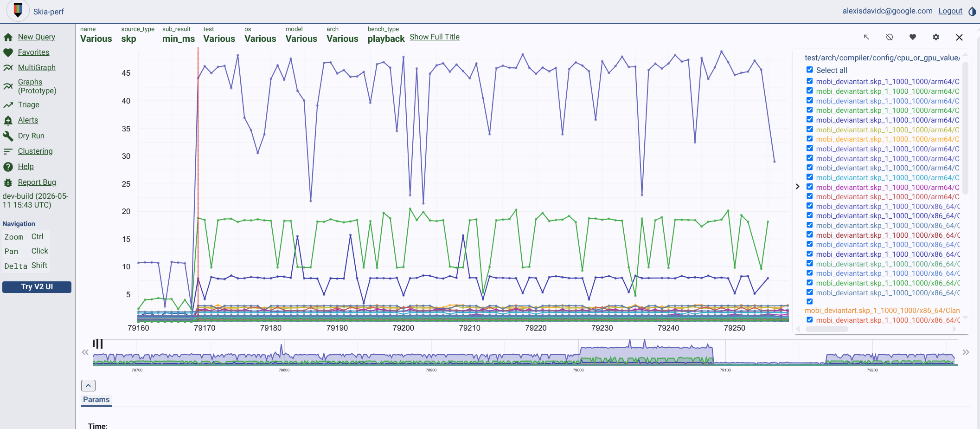Click the home icon beside New Query
The width and height of the screenshot is (980, 429).
8,37
